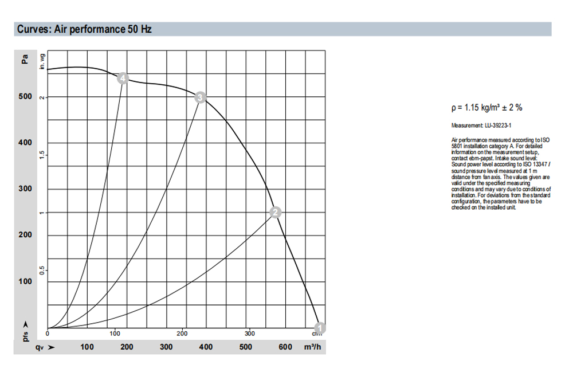This screenshot has height=392, width=573.
Task: Click operating point marker 2 on curve
Action: click(x=275, y=212)
